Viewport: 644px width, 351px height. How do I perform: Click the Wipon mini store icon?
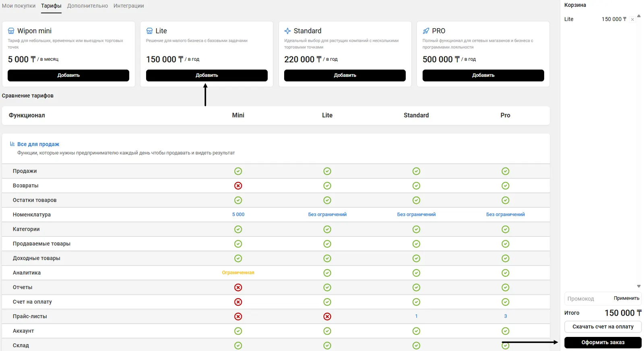click(x=11, y=31)
